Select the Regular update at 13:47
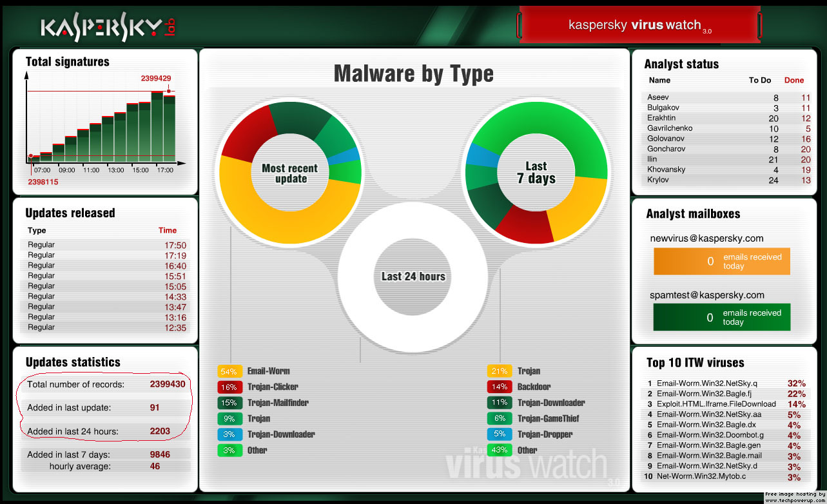The height and width of the screenshot is (504, 827). (x=106, y=307)
